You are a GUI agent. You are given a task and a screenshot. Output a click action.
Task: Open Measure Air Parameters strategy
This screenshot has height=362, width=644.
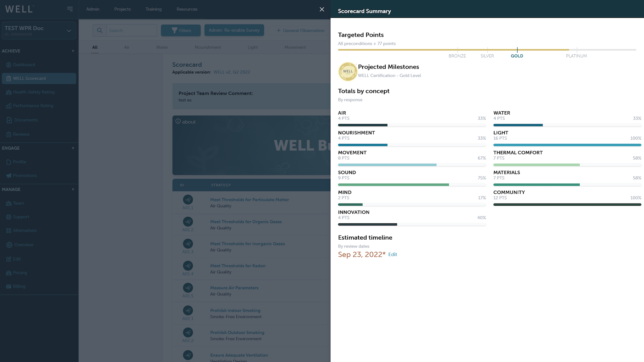tap(234, 288)
